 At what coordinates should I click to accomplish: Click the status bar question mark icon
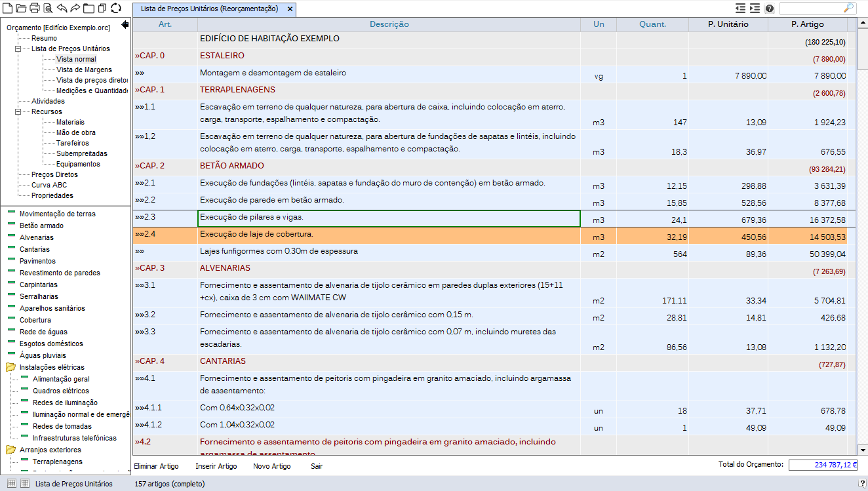(863, 483)
